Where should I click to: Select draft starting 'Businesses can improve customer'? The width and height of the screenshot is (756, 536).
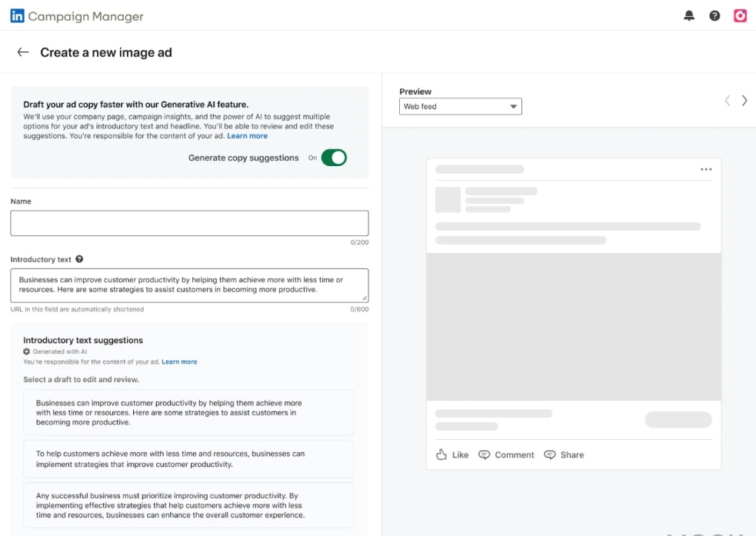tap(188, 413)
